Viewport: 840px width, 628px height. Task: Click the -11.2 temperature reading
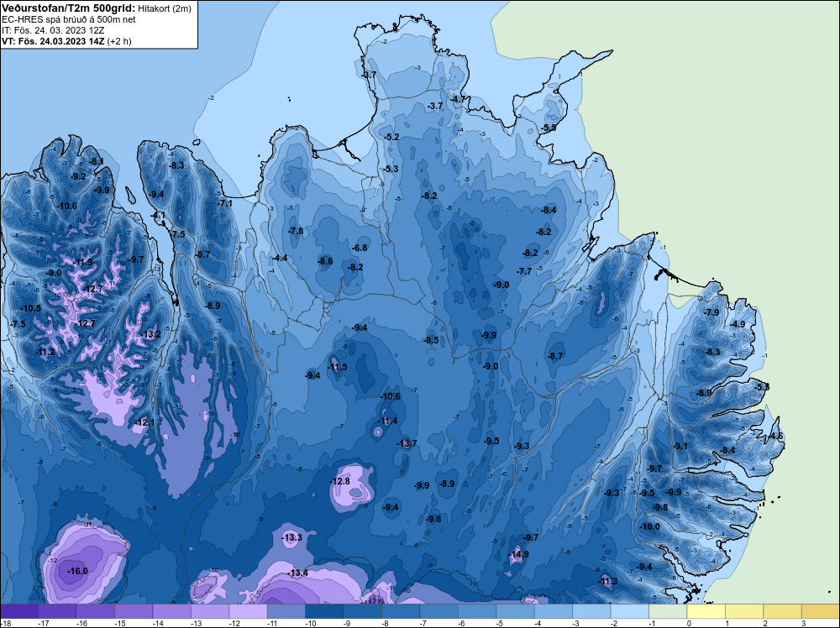(45, 353)
